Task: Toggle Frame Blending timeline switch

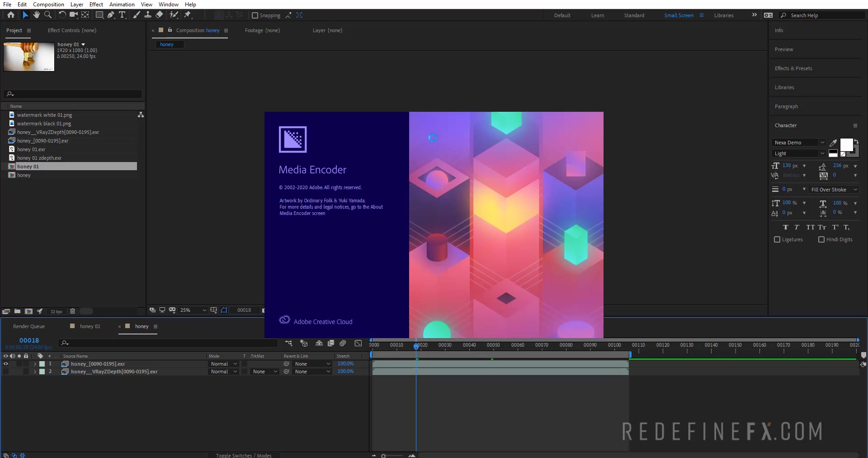Action: click(331, 343)
